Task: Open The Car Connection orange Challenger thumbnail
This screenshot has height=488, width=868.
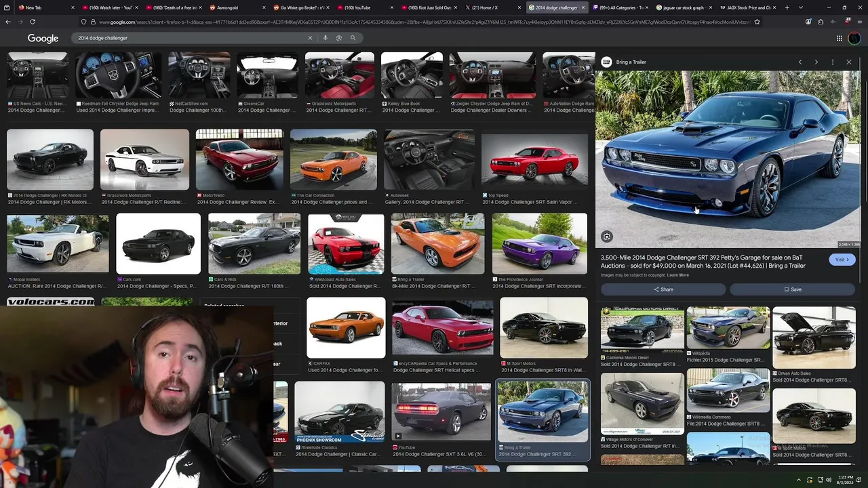Action: (x=333, y=160)
